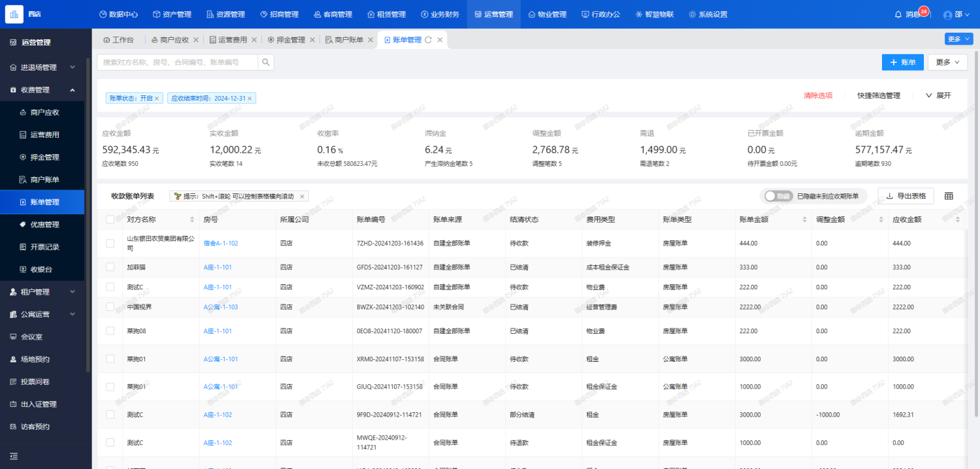Screen dimensions: 980x469
Task: Open the 物业管理 top menu
Action: click(547, 14)
